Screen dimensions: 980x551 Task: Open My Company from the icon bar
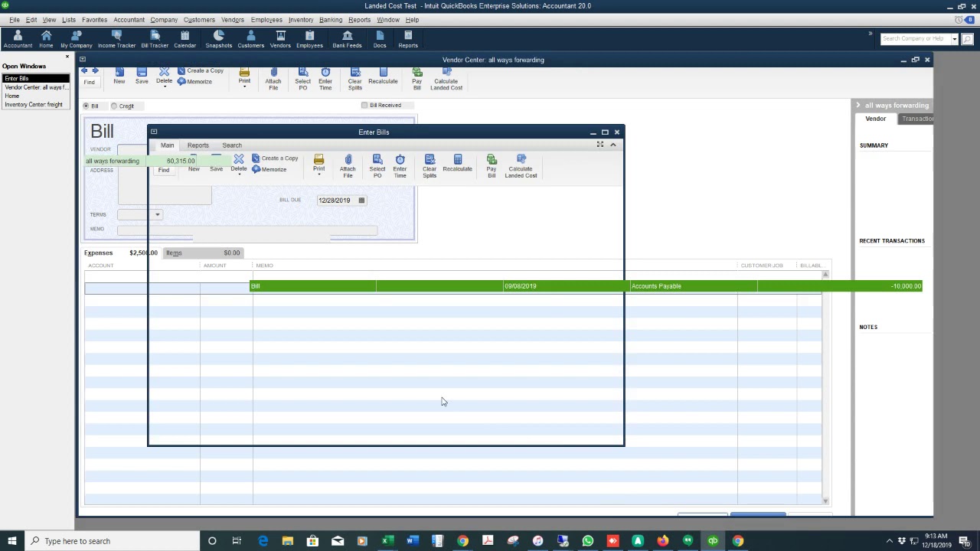76,39
